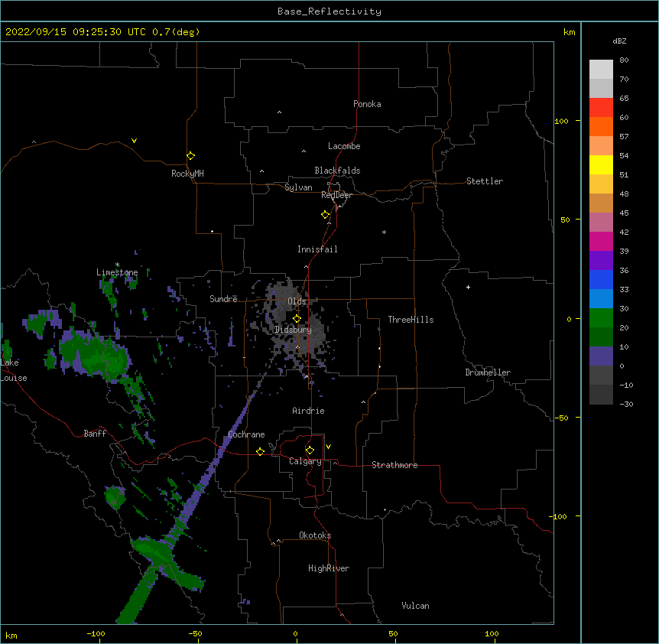659x644 pixels.
Task: Click the Okotoks map label
Action: [x=315, y=535]
